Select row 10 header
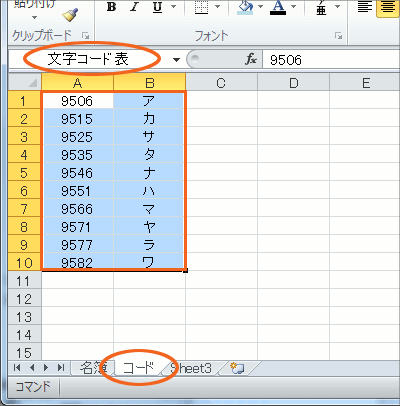 point(24,262)
